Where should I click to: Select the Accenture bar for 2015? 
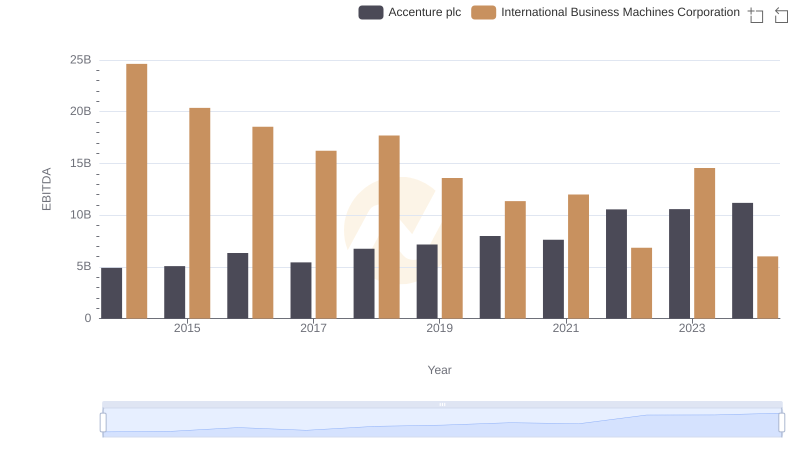coord(174,292)
